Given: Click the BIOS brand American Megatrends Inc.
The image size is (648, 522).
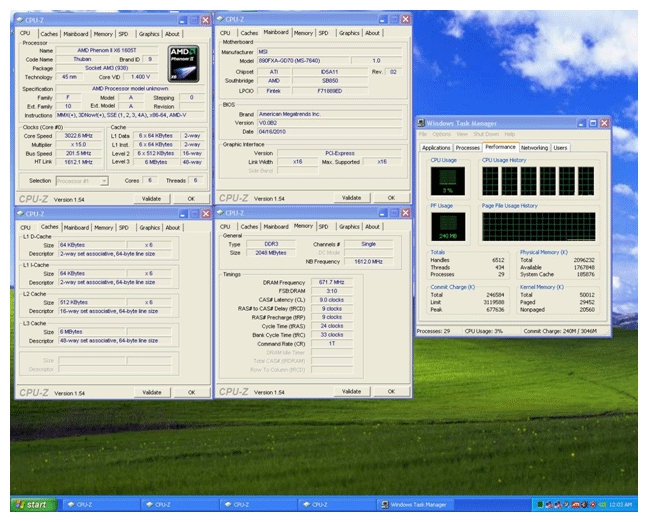Looking at the screenshot, I should pos(329,114).
